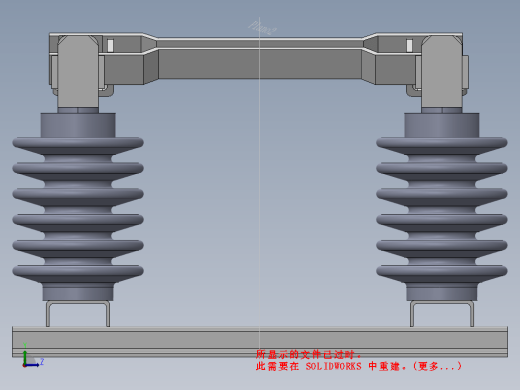Select the top crossbar connecting both insulators

coord(260,58)
